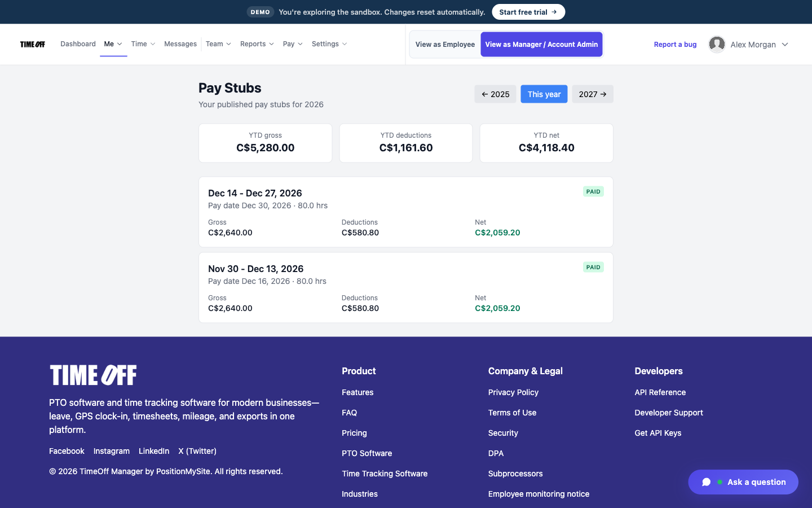Open the Pay dropdown menu
Screen dimensions: 812x508
293,44
